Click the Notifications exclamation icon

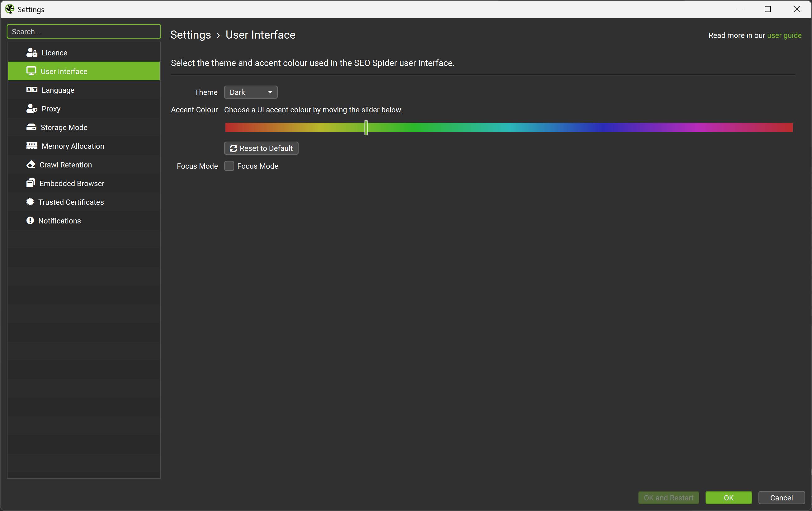click(30, 220)
